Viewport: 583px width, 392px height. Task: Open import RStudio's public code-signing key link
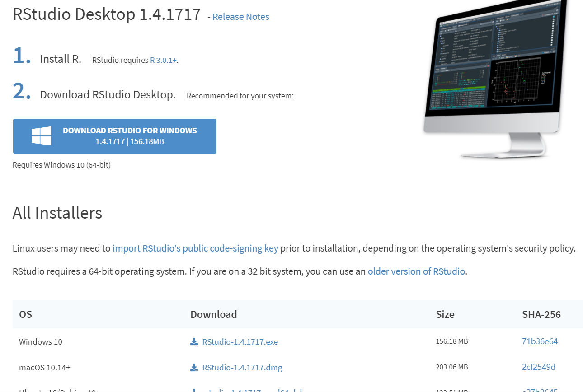(x=195, y=248)
